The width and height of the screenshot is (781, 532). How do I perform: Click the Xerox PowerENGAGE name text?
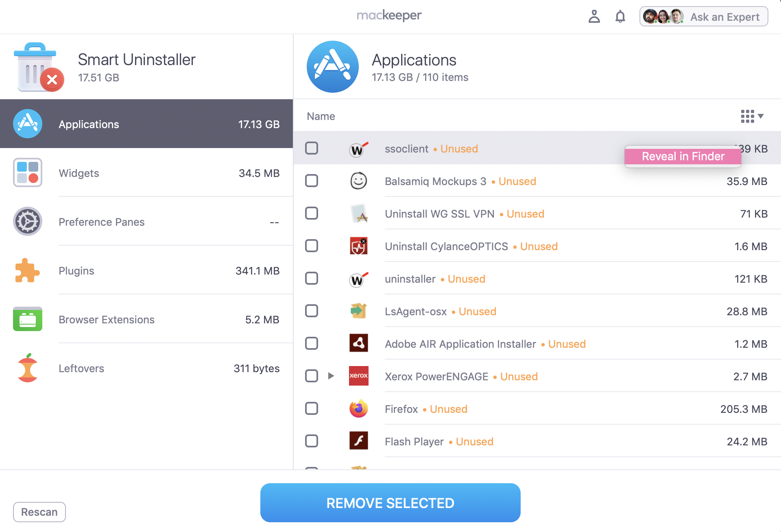(x=436, y=377)
